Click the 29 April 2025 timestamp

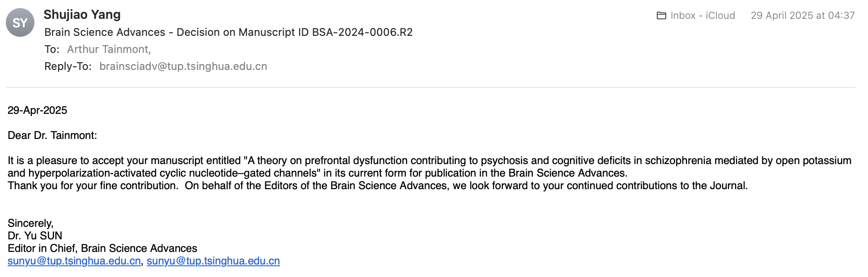click(x=802, y=16)
